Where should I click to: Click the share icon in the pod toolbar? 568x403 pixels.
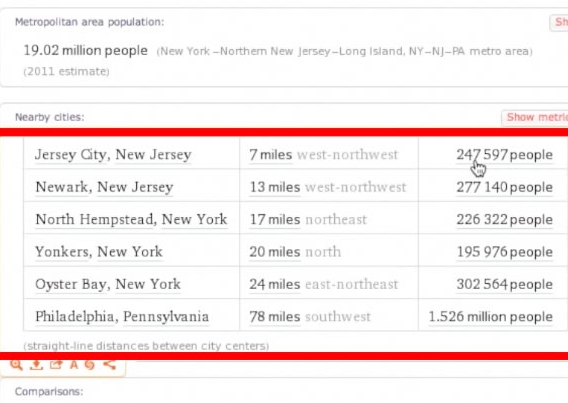109,365
